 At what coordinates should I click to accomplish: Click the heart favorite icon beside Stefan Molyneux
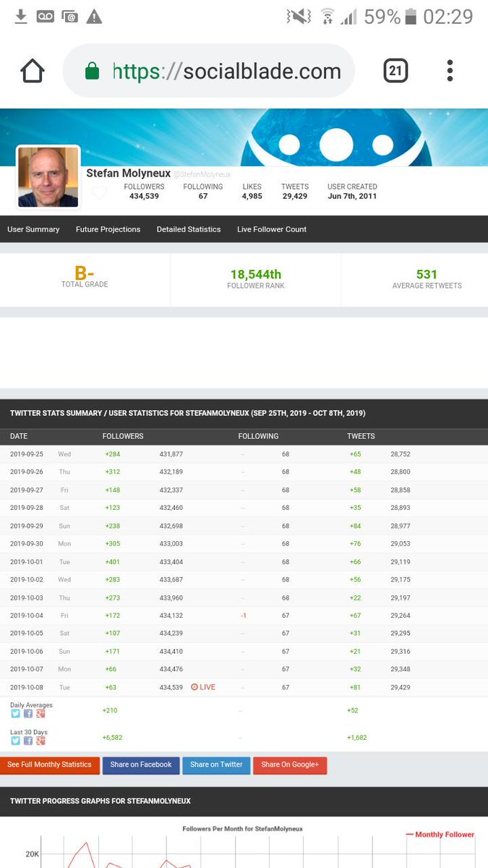(x=99, y=192)
